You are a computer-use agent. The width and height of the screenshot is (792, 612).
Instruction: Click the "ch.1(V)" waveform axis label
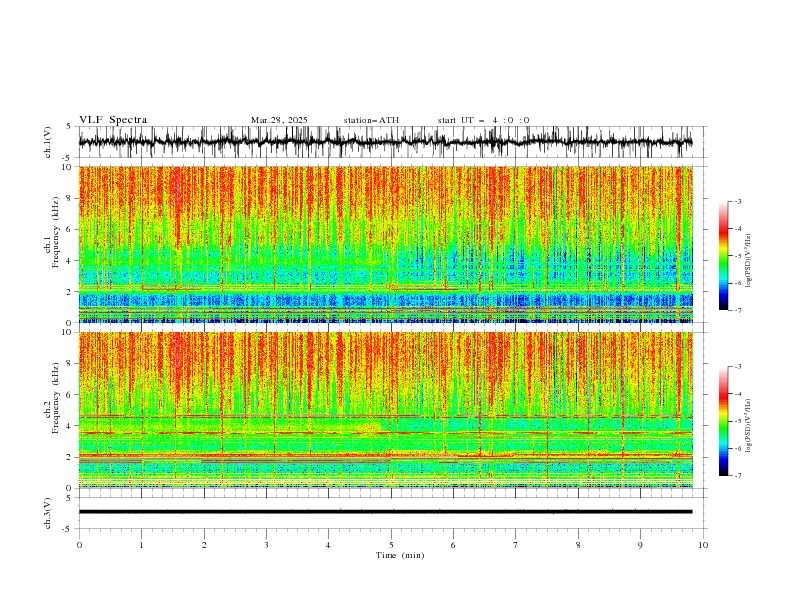[48, 142]
